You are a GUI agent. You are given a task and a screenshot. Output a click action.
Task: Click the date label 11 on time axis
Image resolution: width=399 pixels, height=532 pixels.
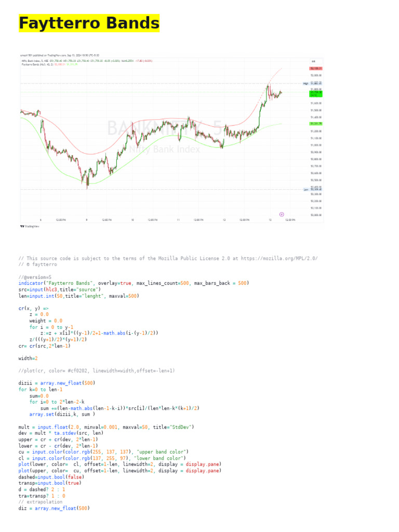click(x=178, y=220)
